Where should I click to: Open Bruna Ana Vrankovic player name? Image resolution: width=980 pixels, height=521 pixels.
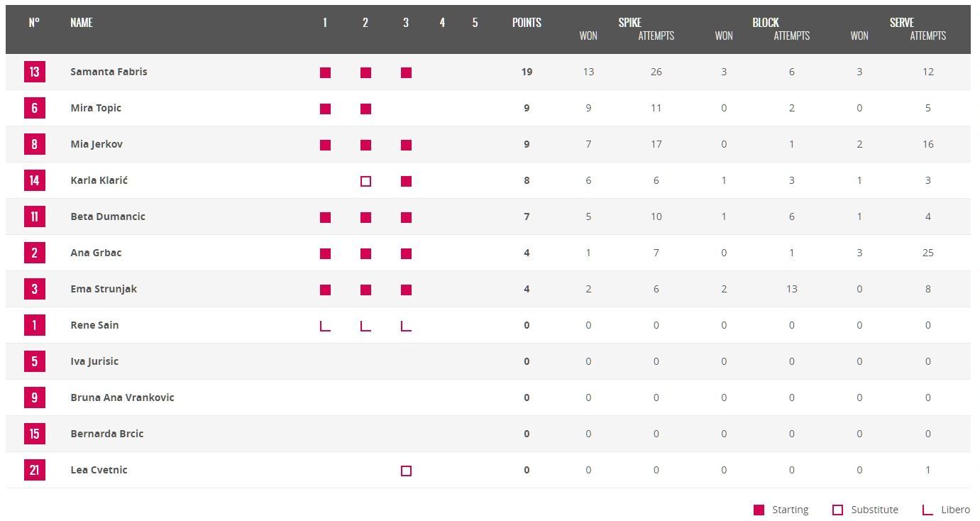pyautogui.click(x=122, y=397)
